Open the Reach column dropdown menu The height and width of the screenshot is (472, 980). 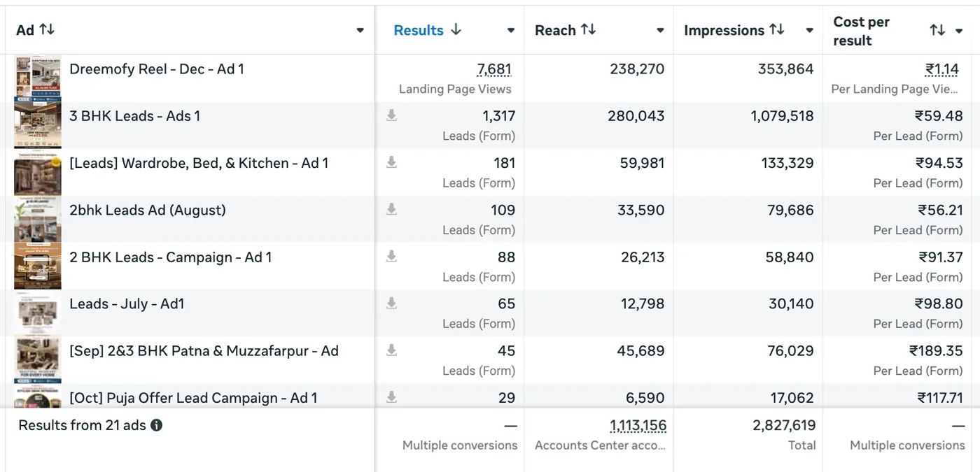pos(660,30)
